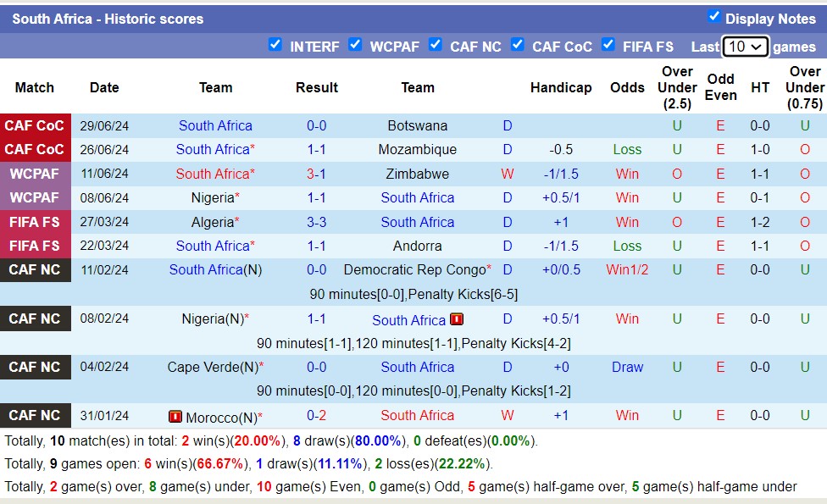Click the WCPAF badge for the Nigeria 08/06 match
This screenshot has width=827, height=504.
[x=36, y=197]
